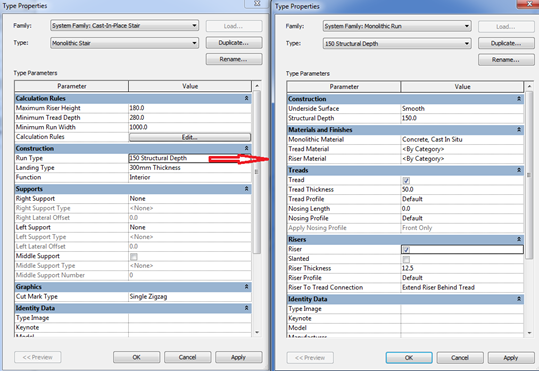Click scroll-down arrow in Monolithic Run parameter list
Image resolution: width=539 pixels, height=371 pixels.
(x=529, y=333)
